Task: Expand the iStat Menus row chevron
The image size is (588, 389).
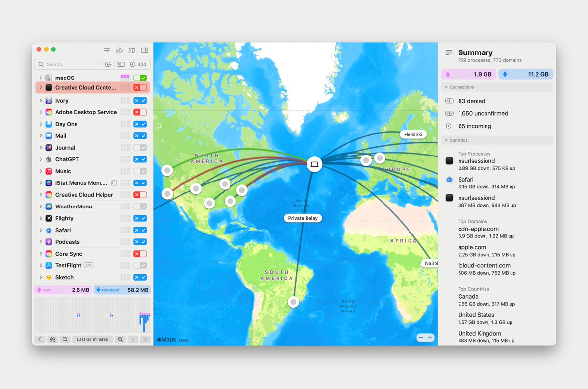Action: pos(41,183)
